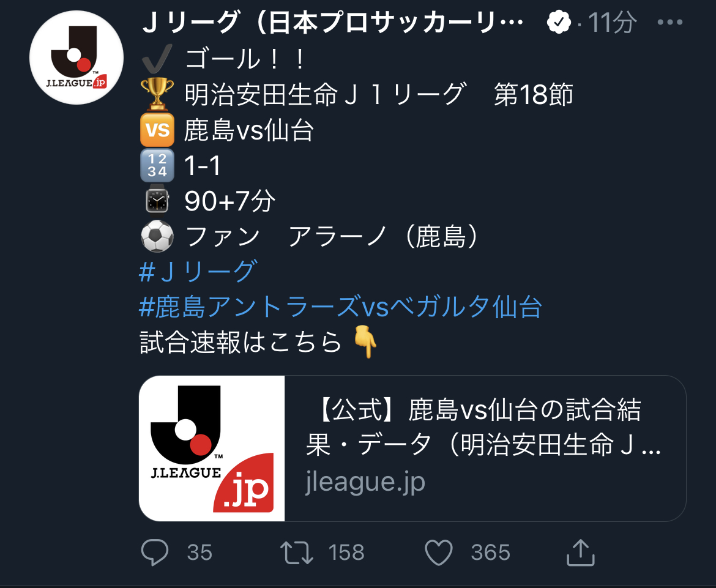Click the soccer ball emoji by scorer name
This screenshot has height=588, width=716.
click(x=157, y=236)
